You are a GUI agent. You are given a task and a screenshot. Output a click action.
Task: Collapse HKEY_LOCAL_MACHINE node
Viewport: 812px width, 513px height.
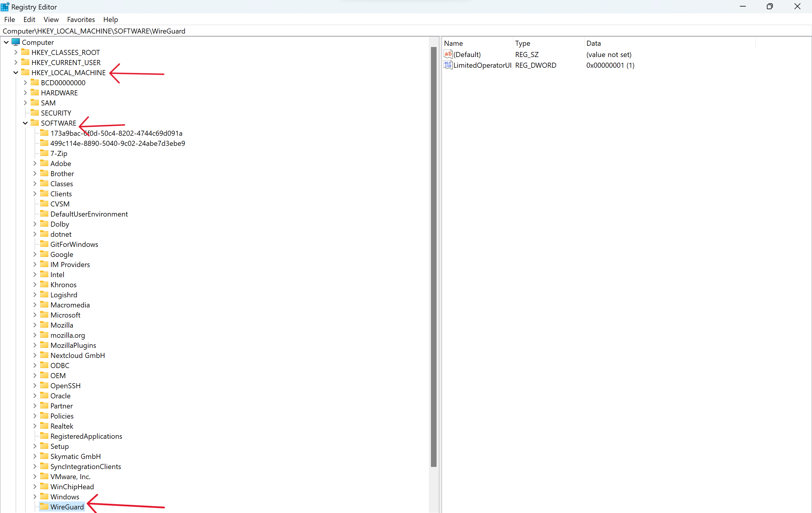(x=15, y=72)
